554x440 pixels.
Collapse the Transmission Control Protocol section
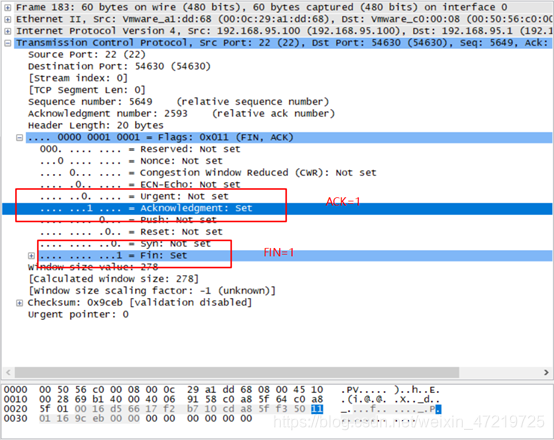(x=7, y=43)
